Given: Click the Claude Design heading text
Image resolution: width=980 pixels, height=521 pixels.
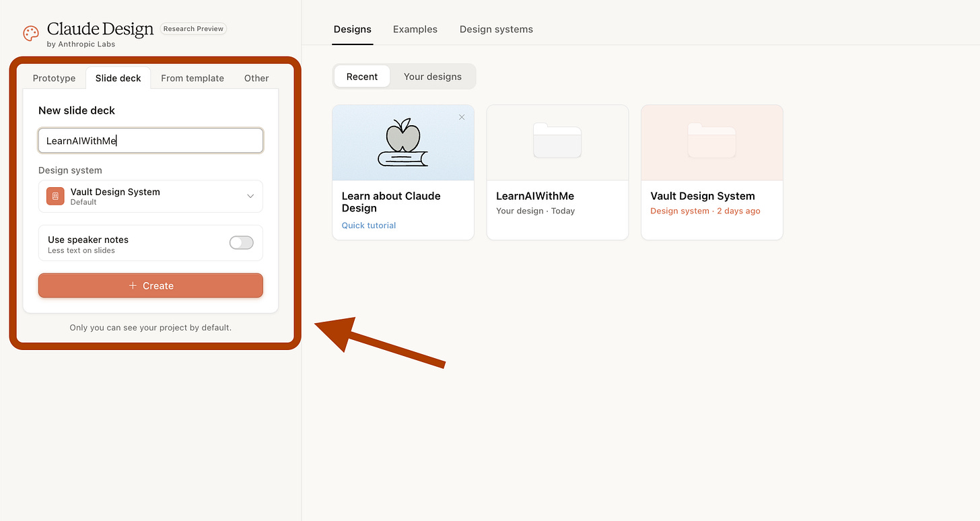Looking at the screenshot, I should tap(100, 29).
